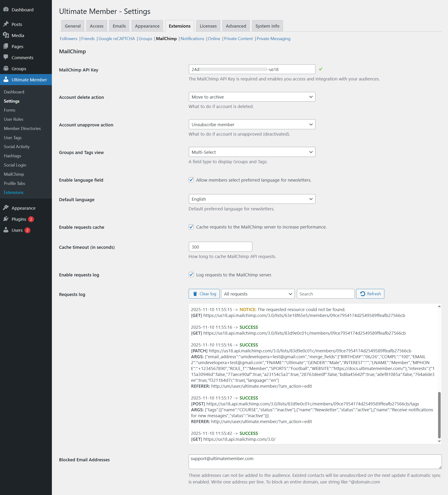Screen dimensions: 448x495
Task: Open Member Directories submenu item
Action: [22, 129]
